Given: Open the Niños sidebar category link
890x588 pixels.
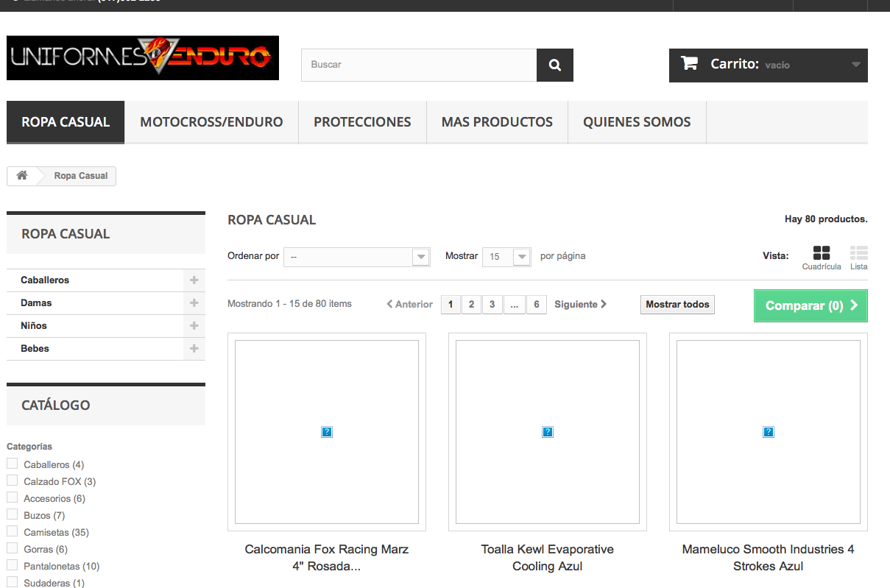Looking at the screenshot, I should click(x=34, y=326).
